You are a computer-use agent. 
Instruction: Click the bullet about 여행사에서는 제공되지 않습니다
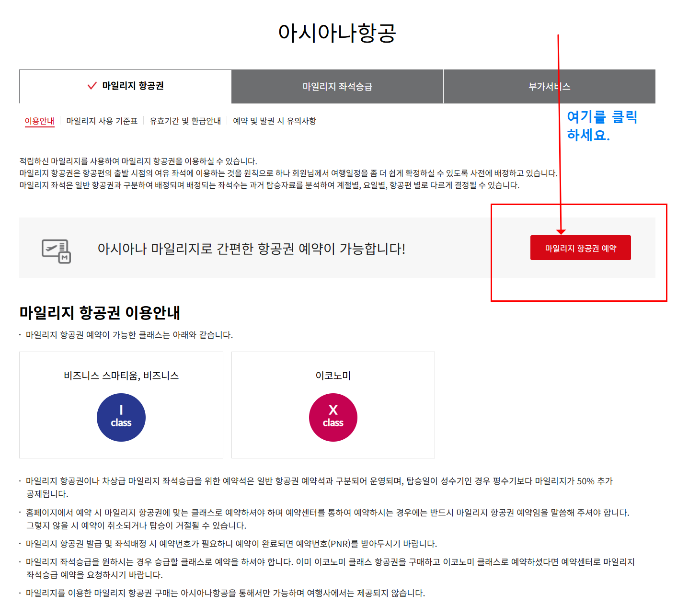click(x=226, y=593)
